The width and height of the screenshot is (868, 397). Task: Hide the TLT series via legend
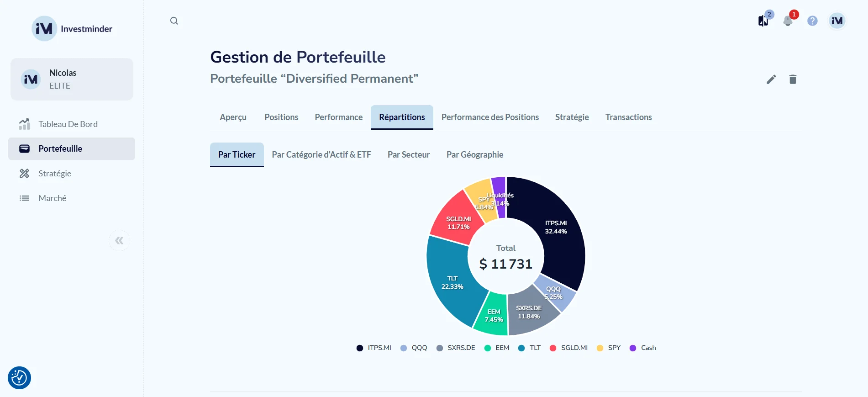click(x=530, y=348)
